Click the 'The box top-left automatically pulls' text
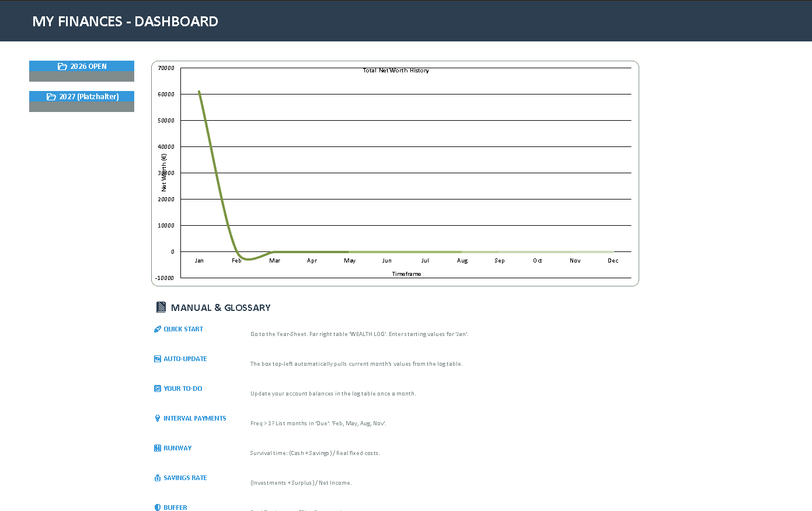The height and width of the screenshot is (511, 812). pos(356,364)
